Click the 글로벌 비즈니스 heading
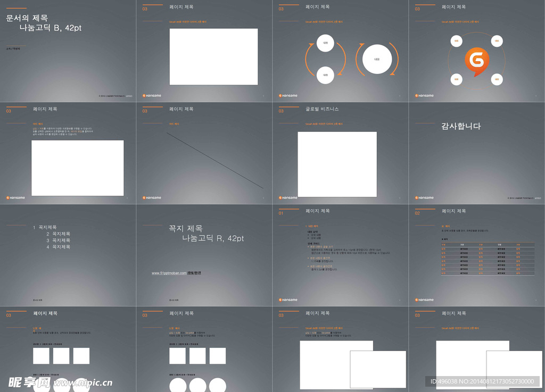The height and width of the screenshot is (392, 545). point(322,109)
